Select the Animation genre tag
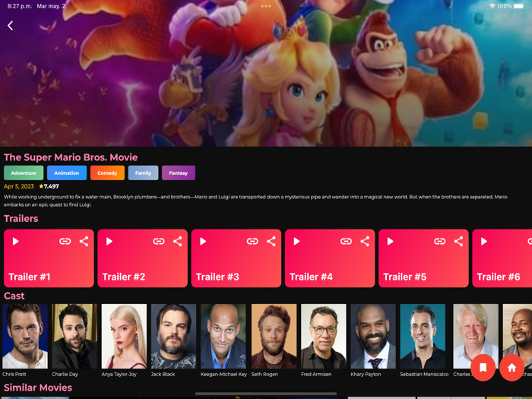532x399 pixels. [67, 173]
